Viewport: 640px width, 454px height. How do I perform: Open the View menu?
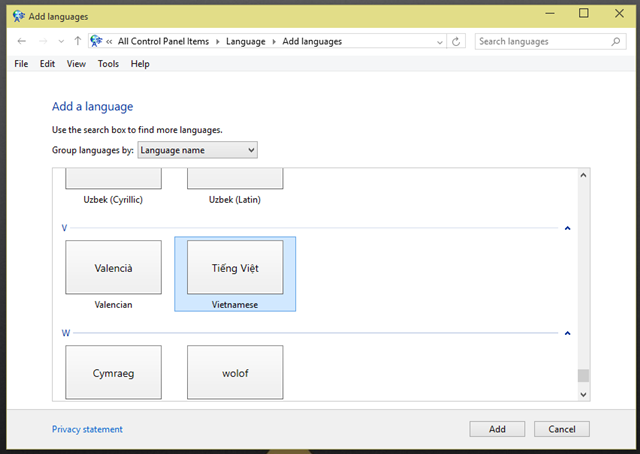[76, 64]
